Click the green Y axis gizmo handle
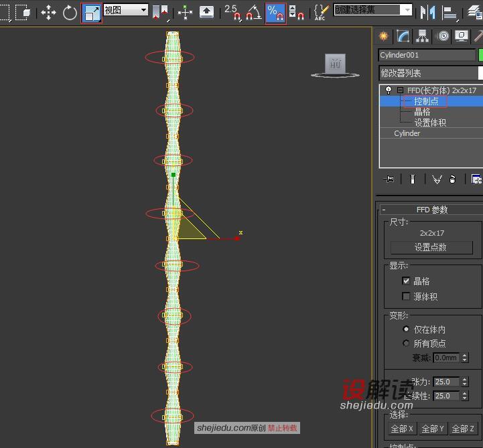This screenshot has width=483, height=448. click(174, 175)
